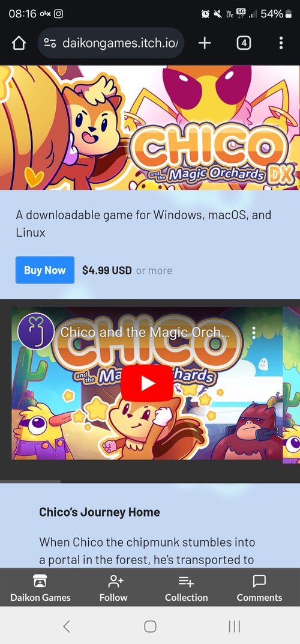Tap the Android back navigation button
The image size is (300, 644).
[x=67, y=627]
